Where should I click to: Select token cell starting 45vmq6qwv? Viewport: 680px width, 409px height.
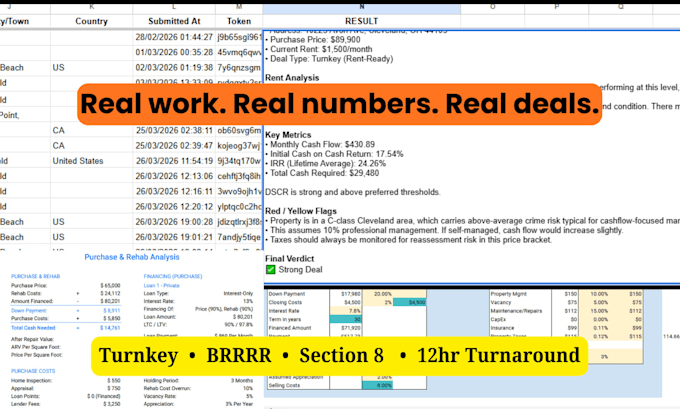[239, 52]
